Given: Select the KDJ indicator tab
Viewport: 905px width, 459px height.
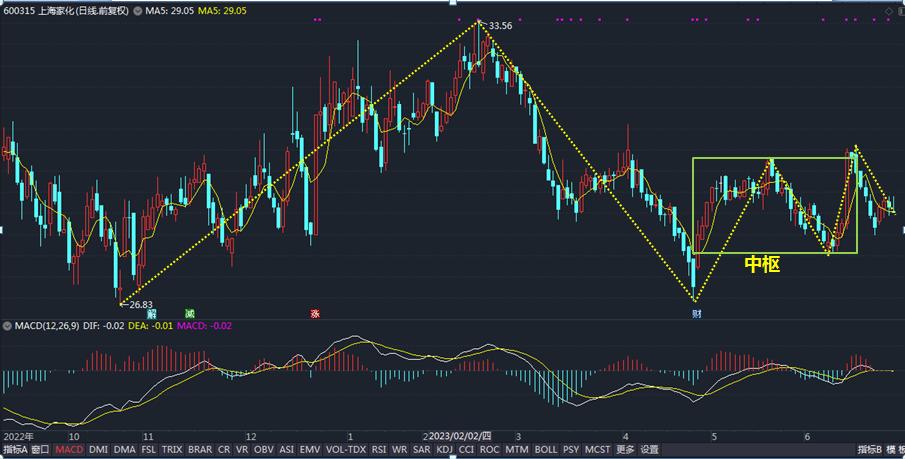Looking at the screenshot, I should 444,449.
